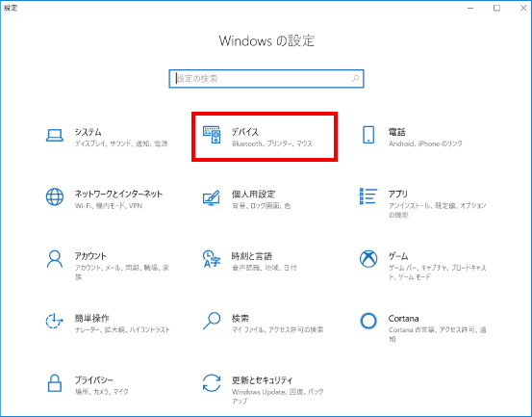
Task: Click the 設定 window title text
Action: click(x=11, y=8)
